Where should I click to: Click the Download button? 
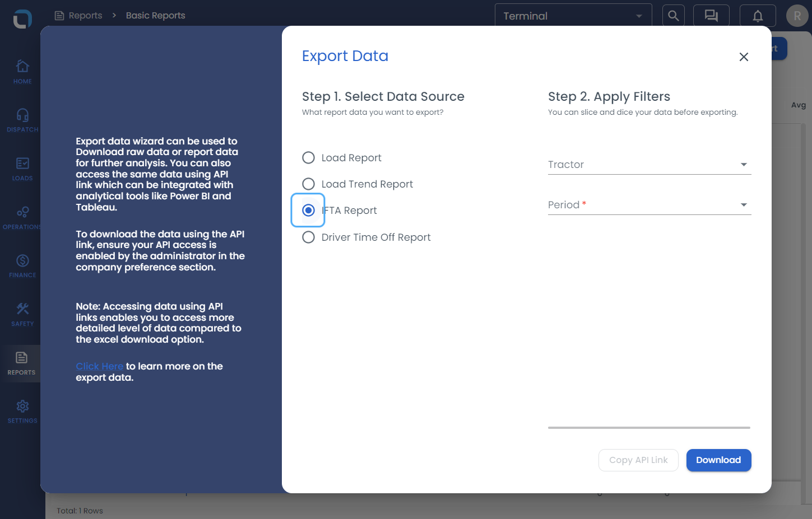point(718,460)
